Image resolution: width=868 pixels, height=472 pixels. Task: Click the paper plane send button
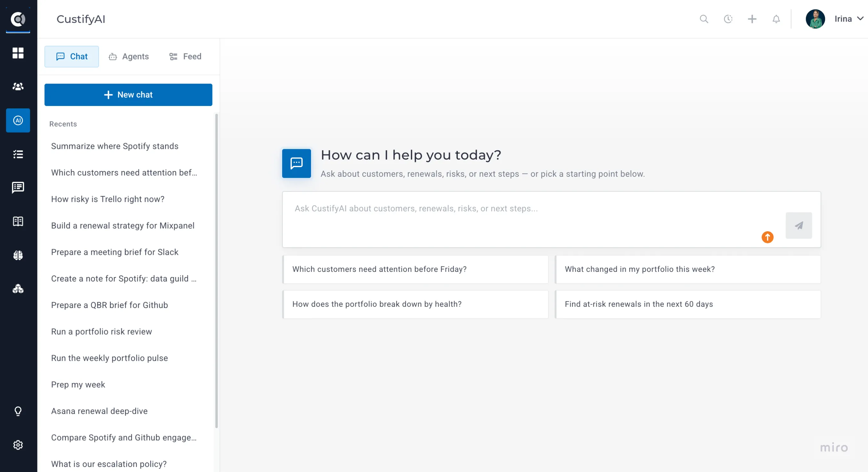click(799, 225)
